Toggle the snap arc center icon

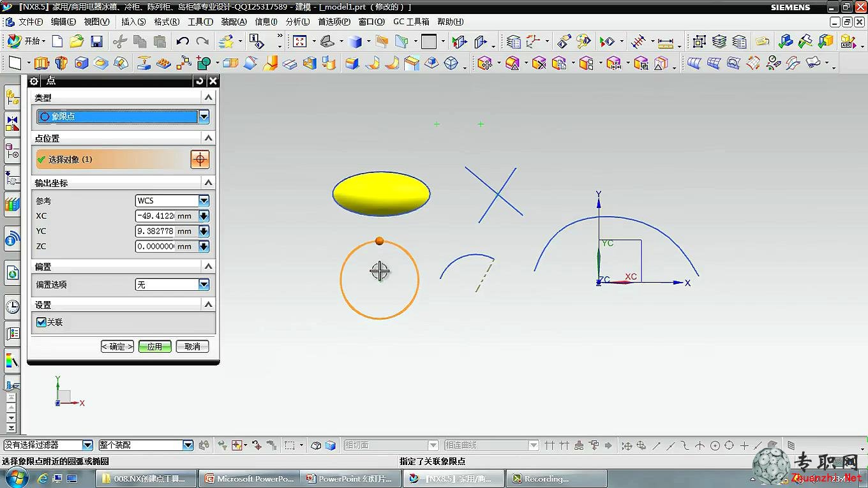click(x=715, y=445)
